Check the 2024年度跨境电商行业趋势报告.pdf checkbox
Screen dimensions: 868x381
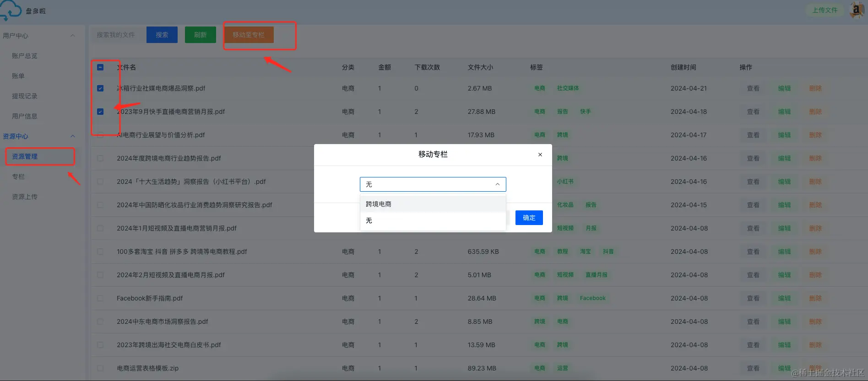100,158
